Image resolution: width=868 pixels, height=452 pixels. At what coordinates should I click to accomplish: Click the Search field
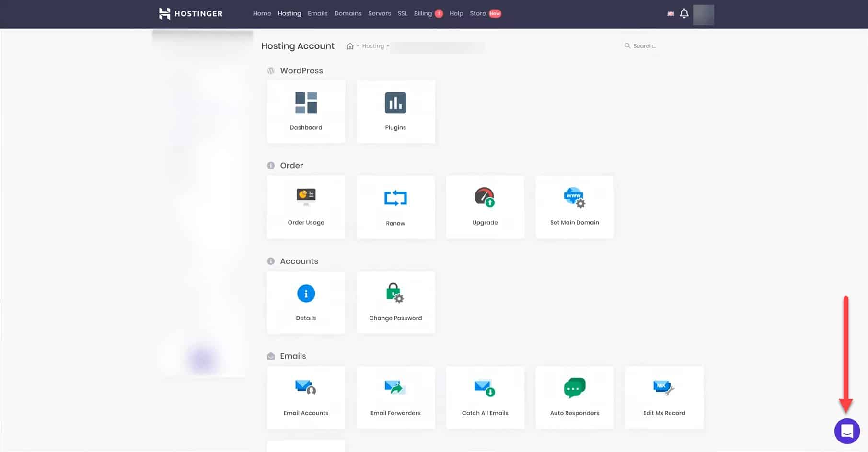pos(645,45)
